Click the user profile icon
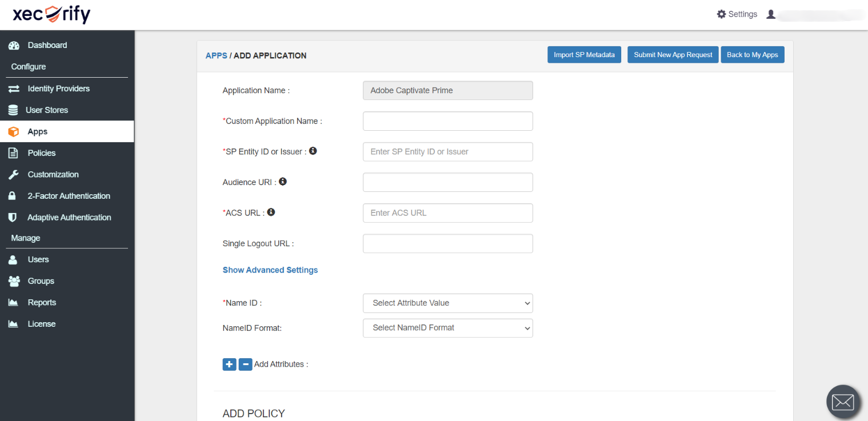 click(771, 14)
